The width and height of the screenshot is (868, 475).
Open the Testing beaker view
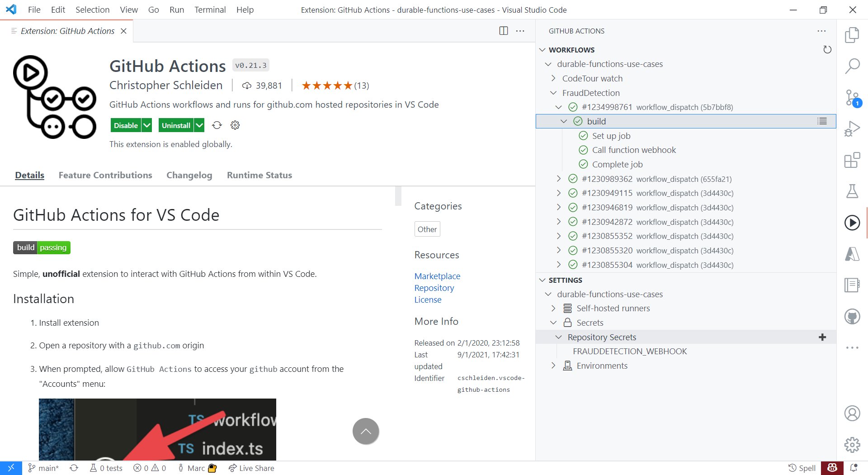point(852,191)
